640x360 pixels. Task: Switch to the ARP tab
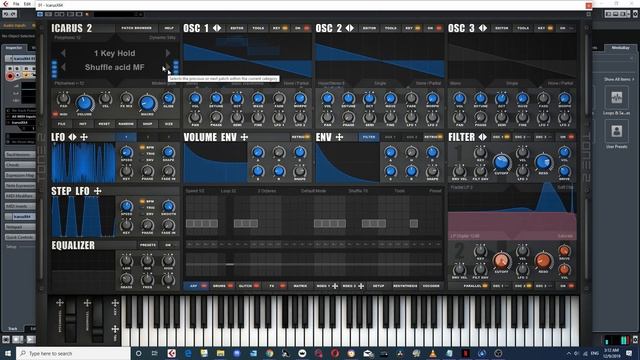[198, 286]
